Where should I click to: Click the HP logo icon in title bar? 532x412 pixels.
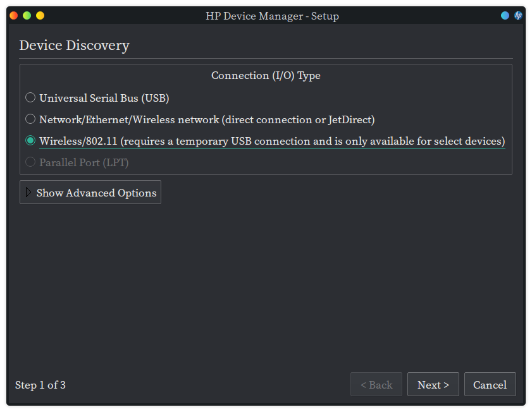click(518, 16)
